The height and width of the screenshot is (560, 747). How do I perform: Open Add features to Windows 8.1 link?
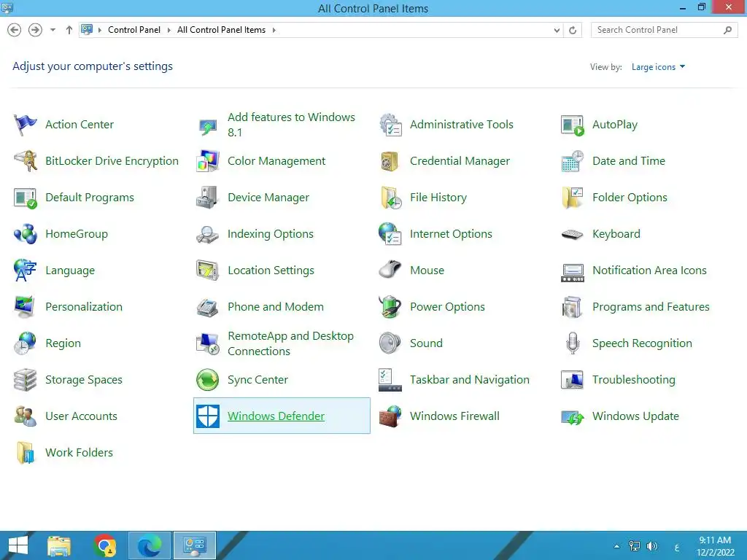pos(291,125)
